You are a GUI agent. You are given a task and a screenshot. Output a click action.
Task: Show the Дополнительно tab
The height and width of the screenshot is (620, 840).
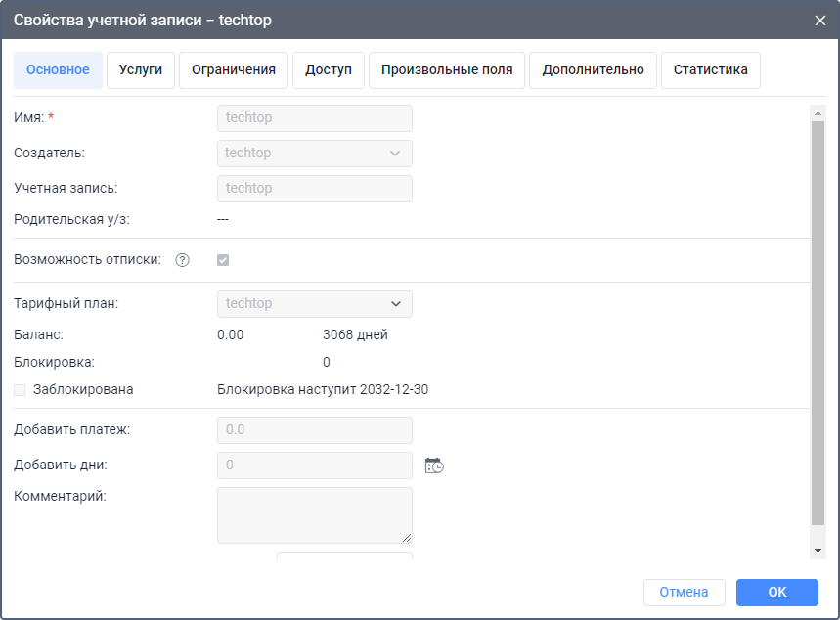coord(593,70)
